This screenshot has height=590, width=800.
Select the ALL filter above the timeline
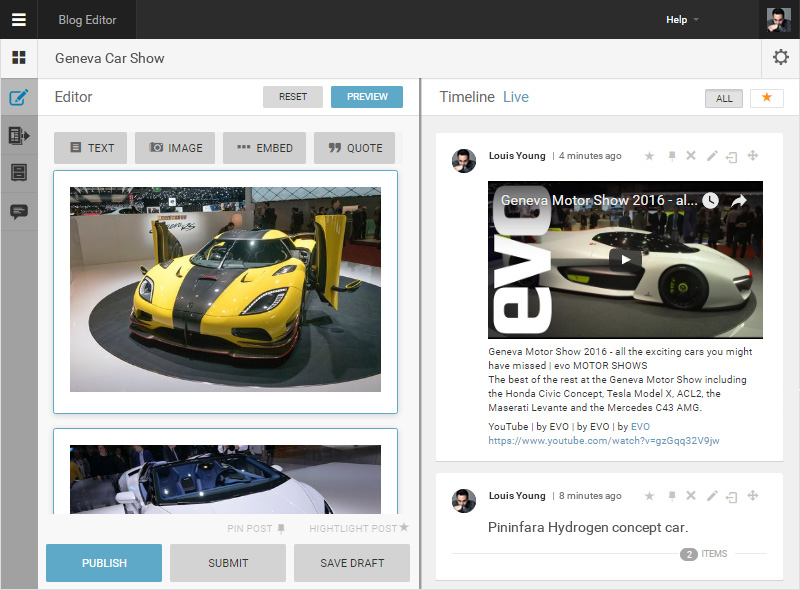[724, 97]
